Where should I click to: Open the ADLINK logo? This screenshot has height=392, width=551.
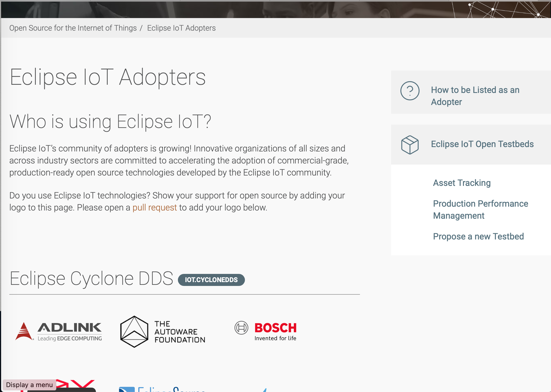coord(58,331)
